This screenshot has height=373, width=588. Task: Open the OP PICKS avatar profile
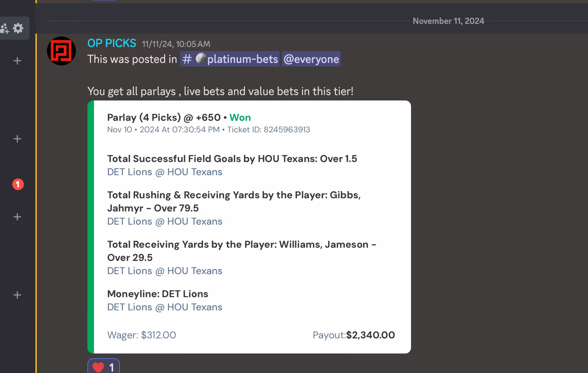pyautogui.click(x=61, y=51)
